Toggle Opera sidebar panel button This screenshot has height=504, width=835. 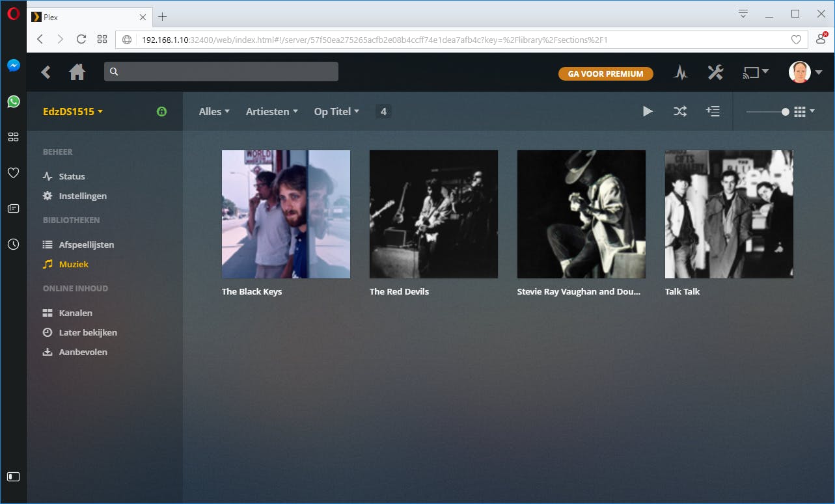13,477
